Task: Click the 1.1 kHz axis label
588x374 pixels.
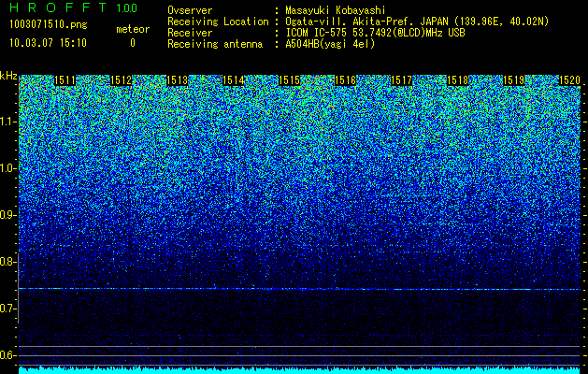Action: [x=7, y=122]
